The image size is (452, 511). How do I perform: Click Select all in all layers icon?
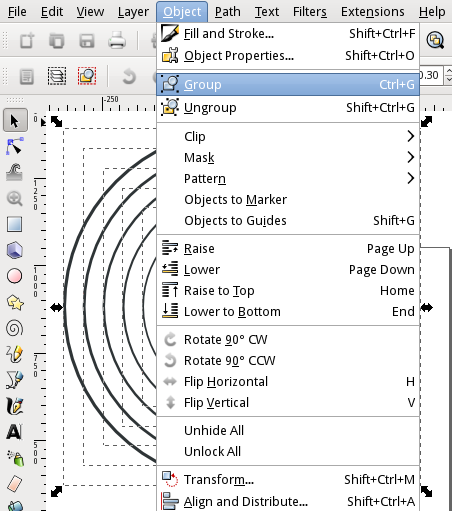tap(57, 76)
